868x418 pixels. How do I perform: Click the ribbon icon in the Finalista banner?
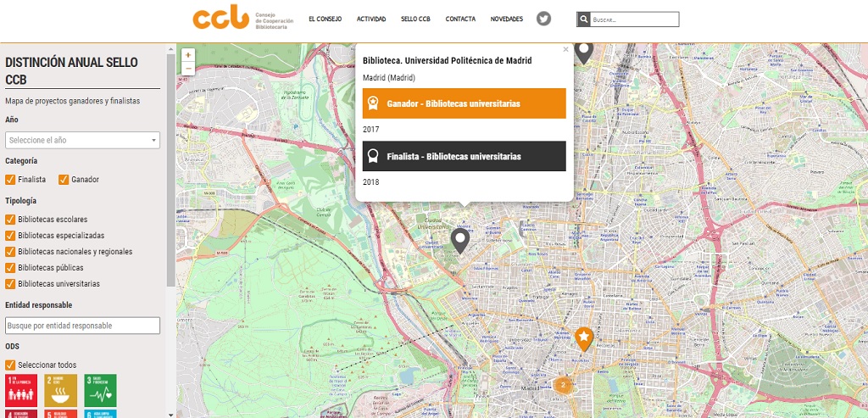(374, 156)
